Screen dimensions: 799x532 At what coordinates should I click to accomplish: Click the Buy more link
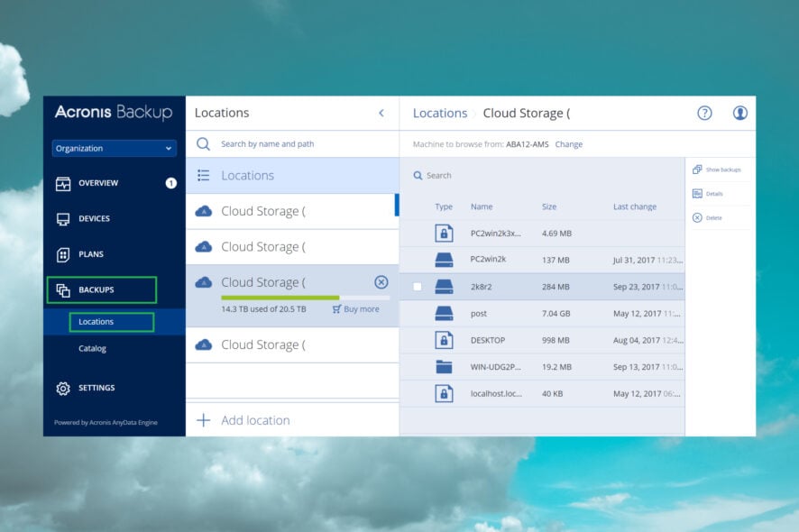(355, 308)
